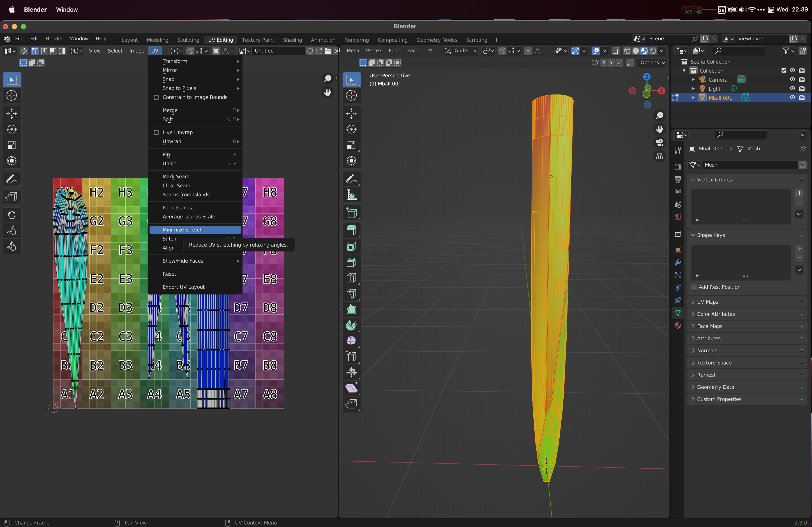The width and height of the screenshot is (812, 527).
Task: Toggle X axis mirror in viewport header
Action: pos(604,62)
